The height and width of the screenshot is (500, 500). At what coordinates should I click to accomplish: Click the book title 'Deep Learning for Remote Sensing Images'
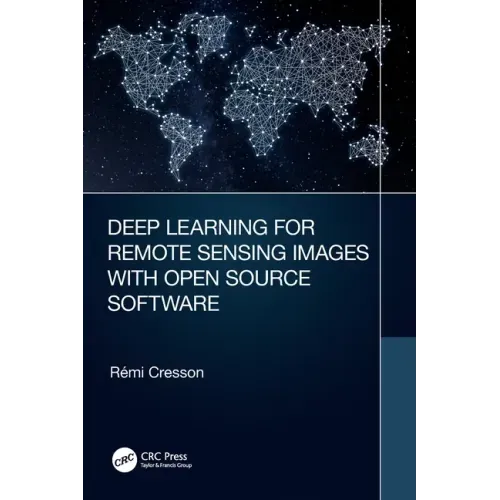238,265
